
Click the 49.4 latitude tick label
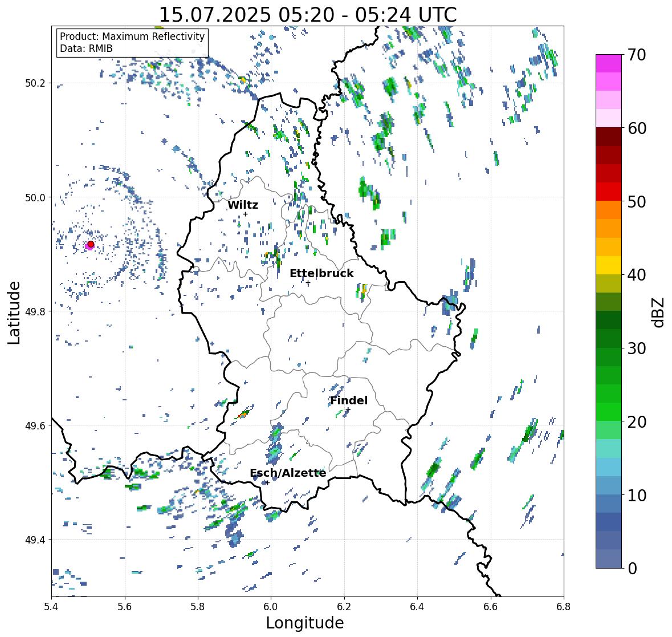tap(35, 540)
